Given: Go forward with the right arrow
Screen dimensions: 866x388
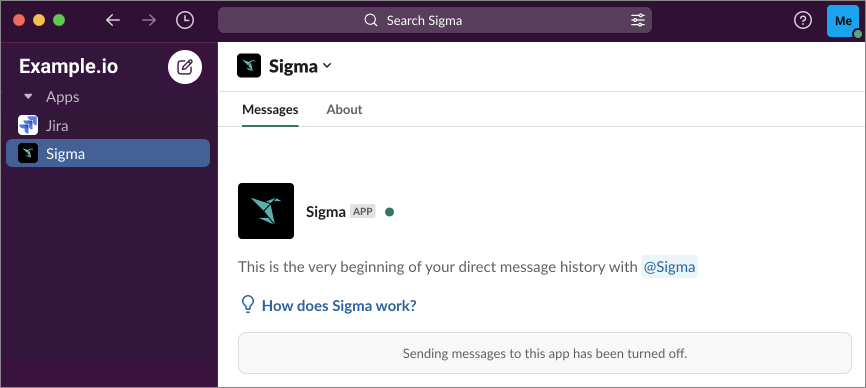Looking at the screenshot, I should [x=149, y=20].
